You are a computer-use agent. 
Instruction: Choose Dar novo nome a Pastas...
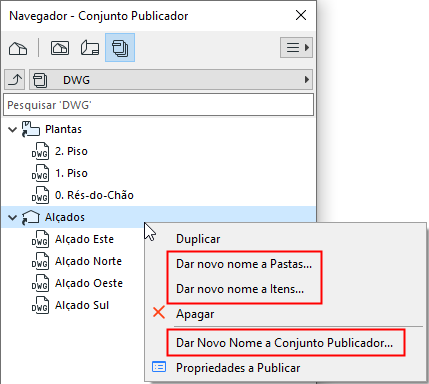(244, 264)
